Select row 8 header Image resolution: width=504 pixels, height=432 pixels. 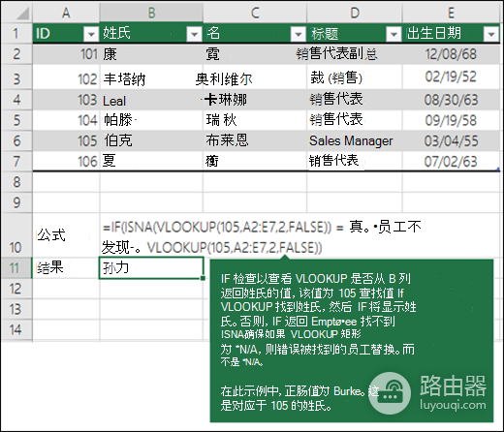pyautogui.click(x=16, y=182)
